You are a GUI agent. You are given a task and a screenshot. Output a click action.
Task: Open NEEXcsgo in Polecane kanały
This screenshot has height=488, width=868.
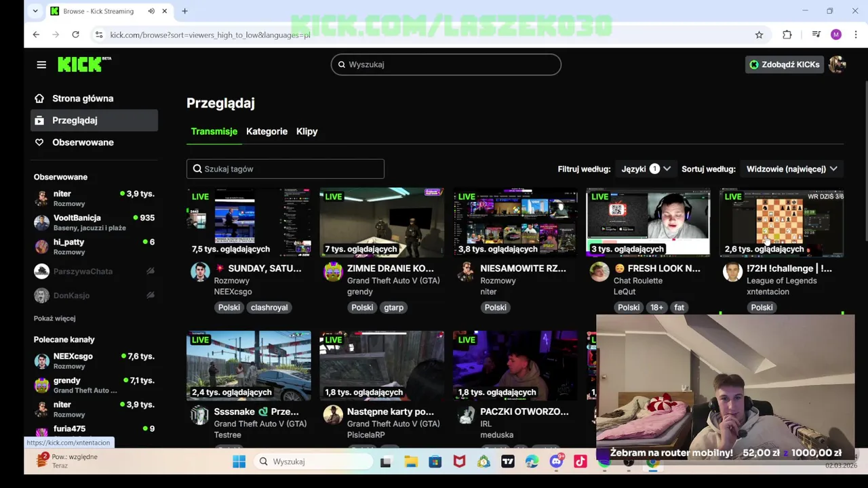click(x=94, y=361)
